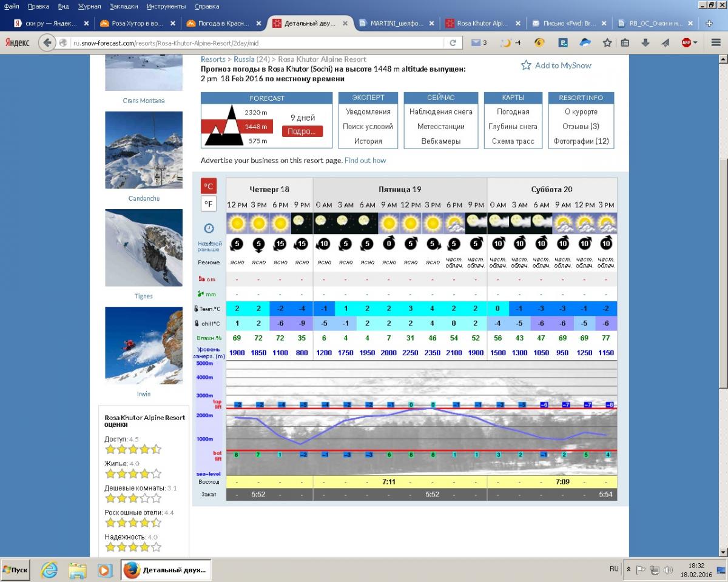Reload the page with the refresh icon

[453, 43]
